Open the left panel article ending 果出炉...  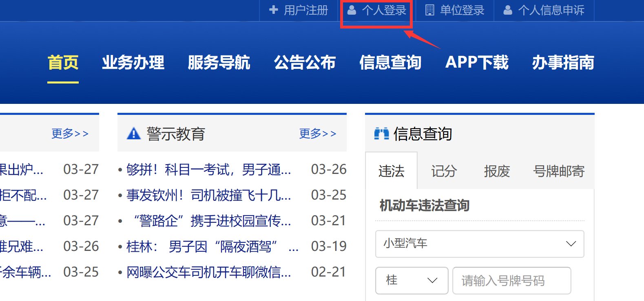pyautogui.click(x=21, y=169)
